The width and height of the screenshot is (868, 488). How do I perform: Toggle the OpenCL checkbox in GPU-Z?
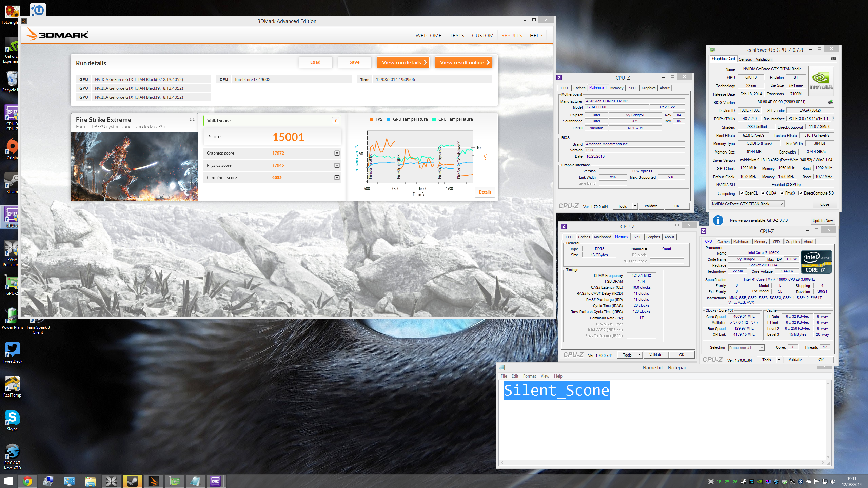[742, 193]
